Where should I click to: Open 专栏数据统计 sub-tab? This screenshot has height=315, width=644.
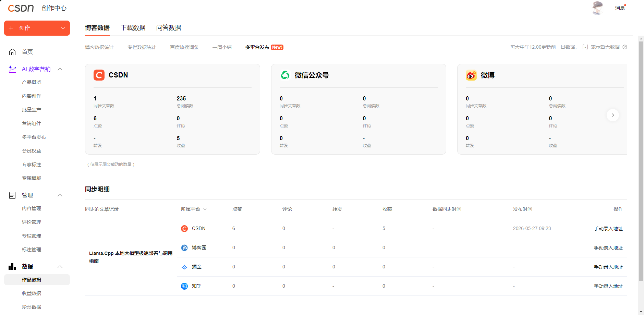[x=142, y=47]
